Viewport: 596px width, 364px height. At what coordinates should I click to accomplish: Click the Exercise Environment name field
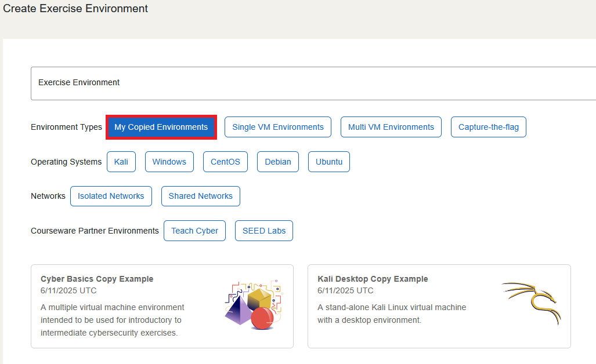pos(313,83)
